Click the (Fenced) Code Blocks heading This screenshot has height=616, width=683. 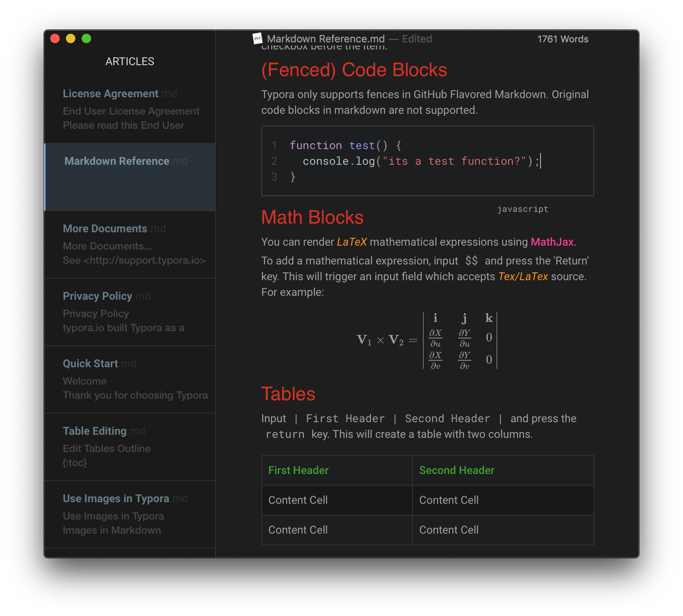click(x=354, y=70)
